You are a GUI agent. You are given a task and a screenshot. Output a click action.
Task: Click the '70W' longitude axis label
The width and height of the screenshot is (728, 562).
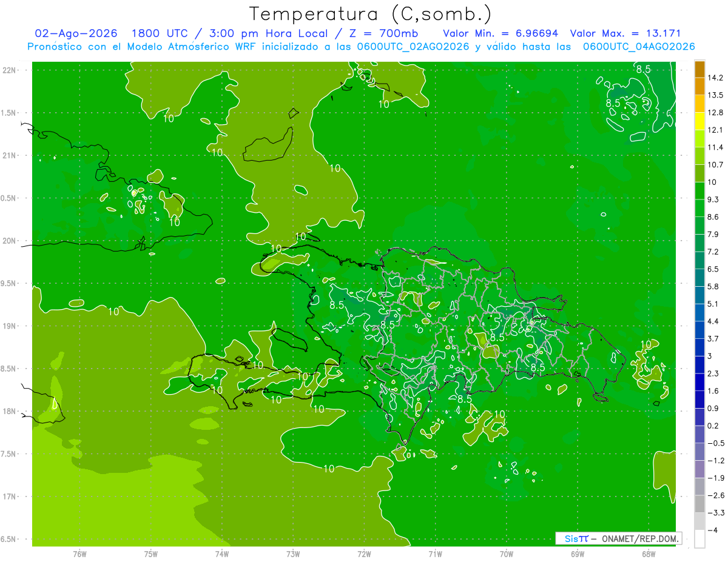tap(507, 554)
